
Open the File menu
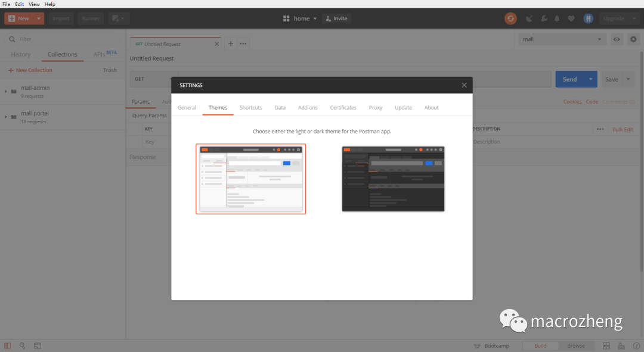[6, 4]
